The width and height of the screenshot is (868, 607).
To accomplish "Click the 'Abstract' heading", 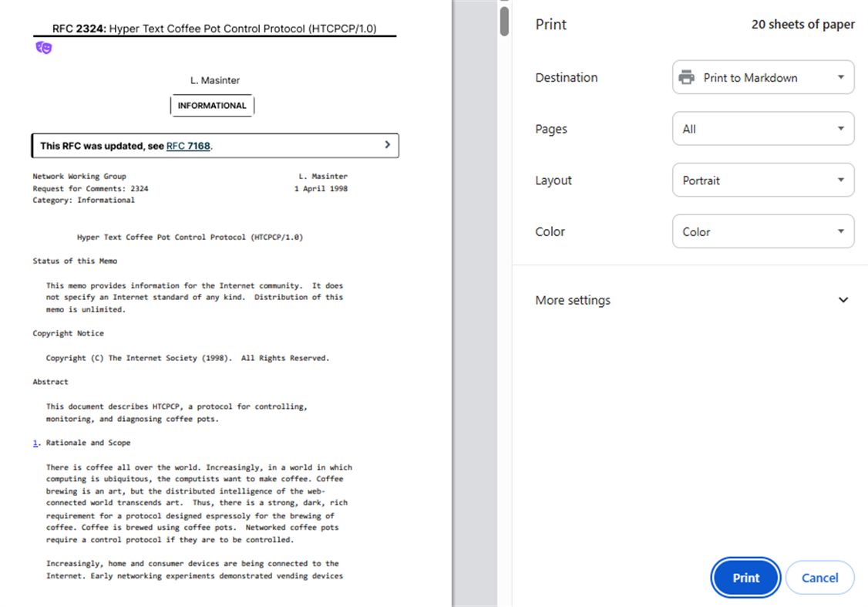I will click(x=50, y=382).
